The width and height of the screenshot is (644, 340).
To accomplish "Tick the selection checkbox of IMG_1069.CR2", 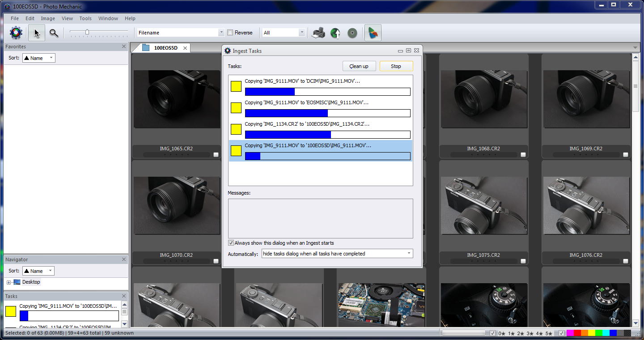I will pos(626,155).
